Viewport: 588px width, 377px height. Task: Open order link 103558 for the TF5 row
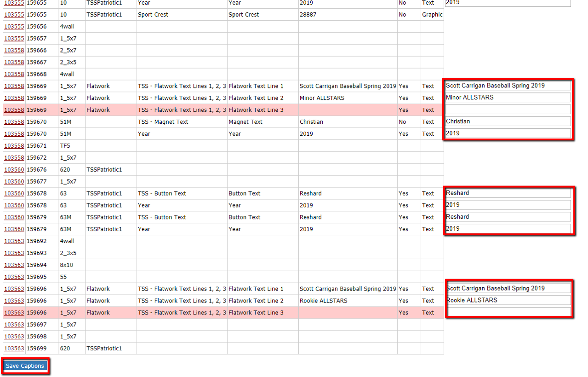pos(13,145)
